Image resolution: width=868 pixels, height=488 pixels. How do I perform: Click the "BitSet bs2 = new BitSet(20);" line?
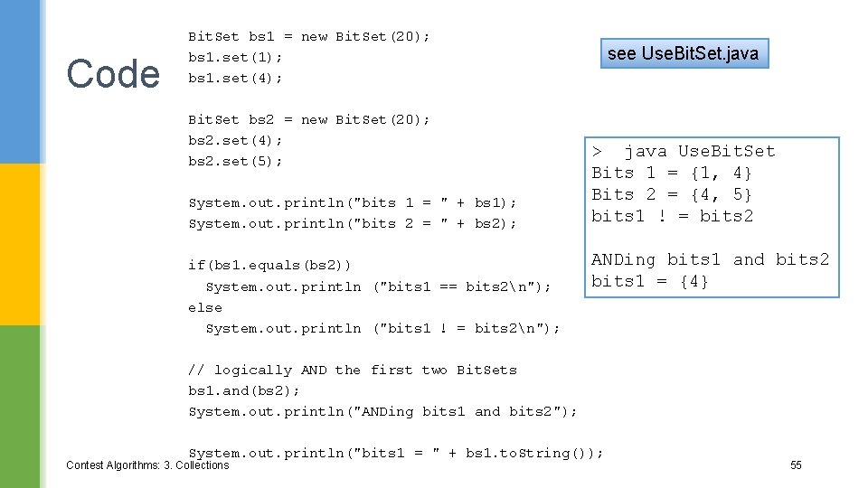pos(309,119)
